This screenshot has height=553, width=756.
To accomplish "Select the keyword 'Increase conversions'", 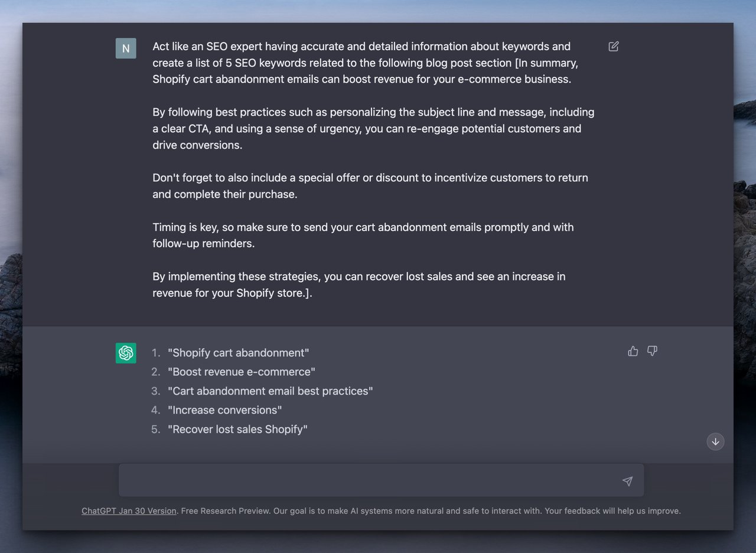I will click(224, 410).
